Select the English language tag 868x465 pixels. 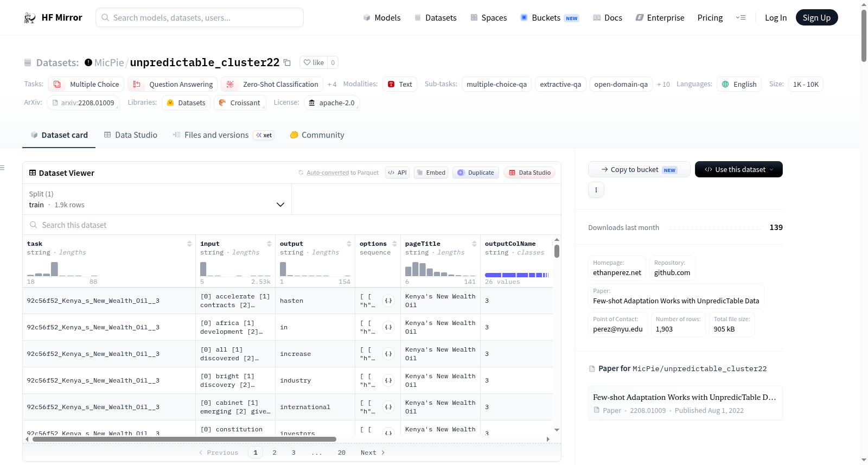point(739,84)
